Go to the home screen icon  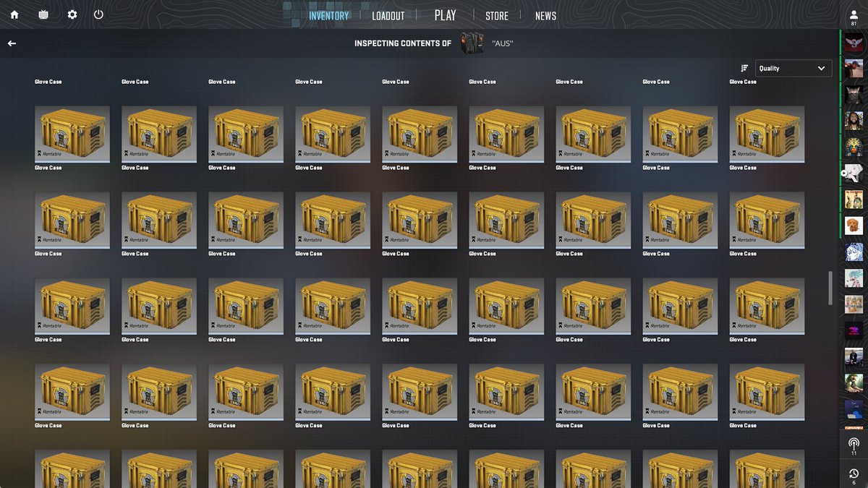14,14
